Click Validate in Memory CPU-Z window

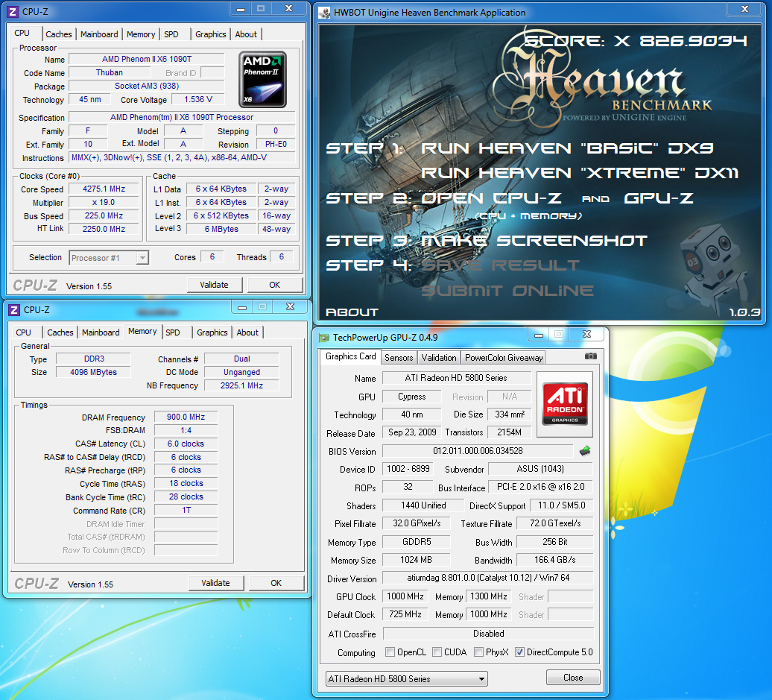point(216,583)
